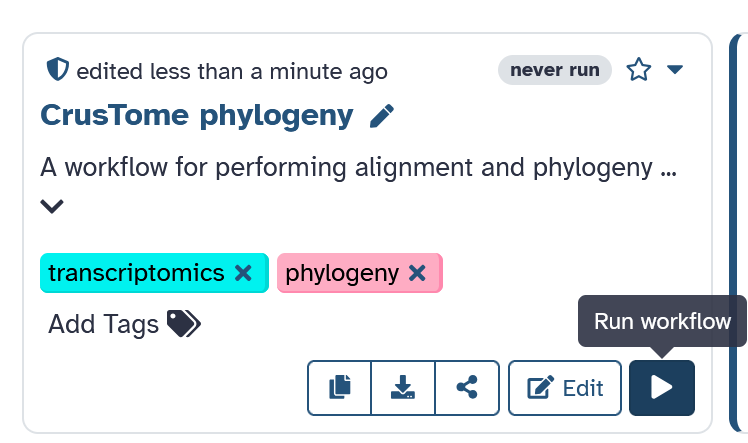Favorite the workflow with the star icon
This screenshot has height=443, width=748.
point(638,70)
